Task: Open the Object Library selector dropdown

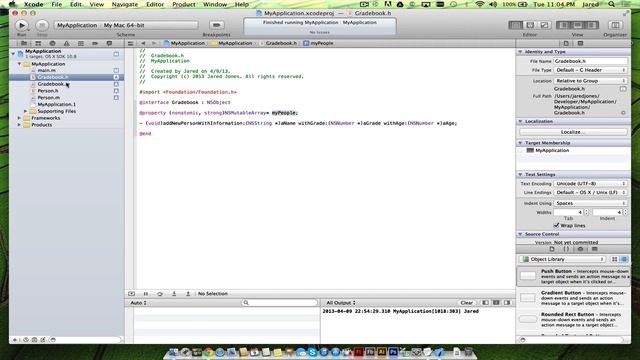Action: (562, 259)
